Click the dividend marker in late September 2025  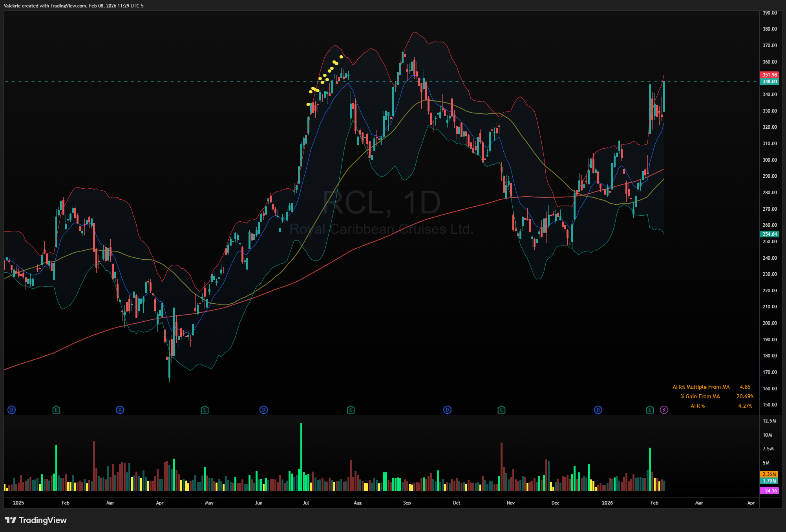[x=447, y=410]
